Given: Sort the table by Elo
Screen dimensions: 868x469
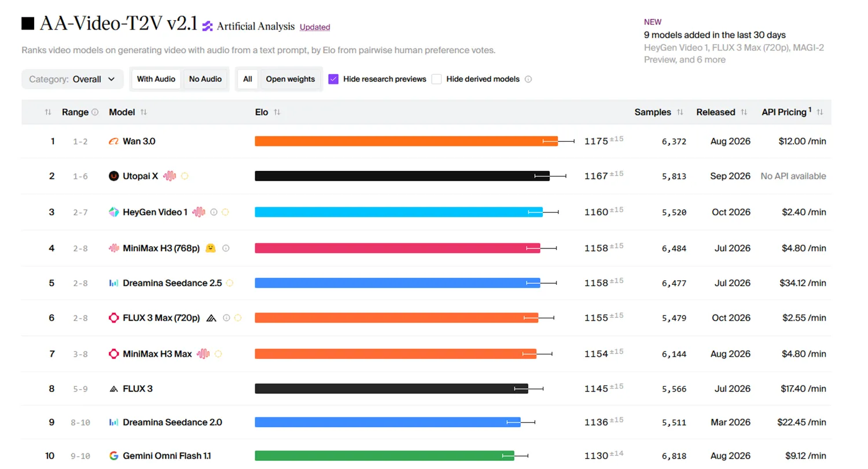Looking at the screenshot, I should tap(277, 112).
